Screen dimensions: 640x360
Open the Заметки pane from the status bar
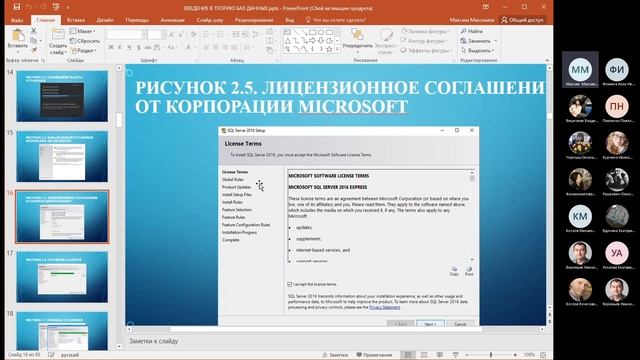(336, 355)
